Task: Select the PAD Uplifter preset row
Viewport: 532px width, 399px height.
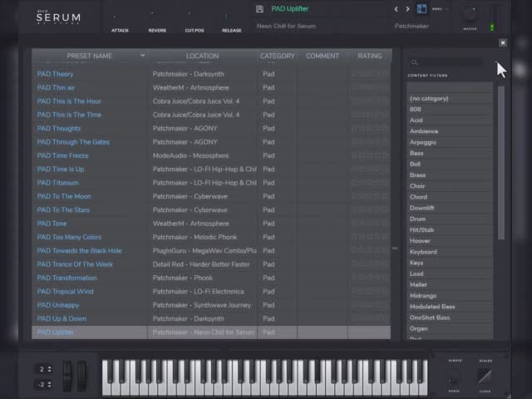Action: [x=211, y=332]
